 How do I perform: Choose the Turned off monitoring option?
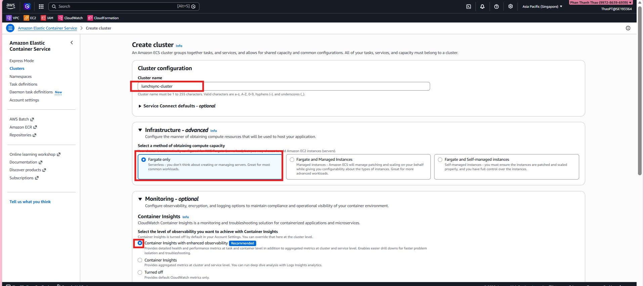tap(140, 272)
